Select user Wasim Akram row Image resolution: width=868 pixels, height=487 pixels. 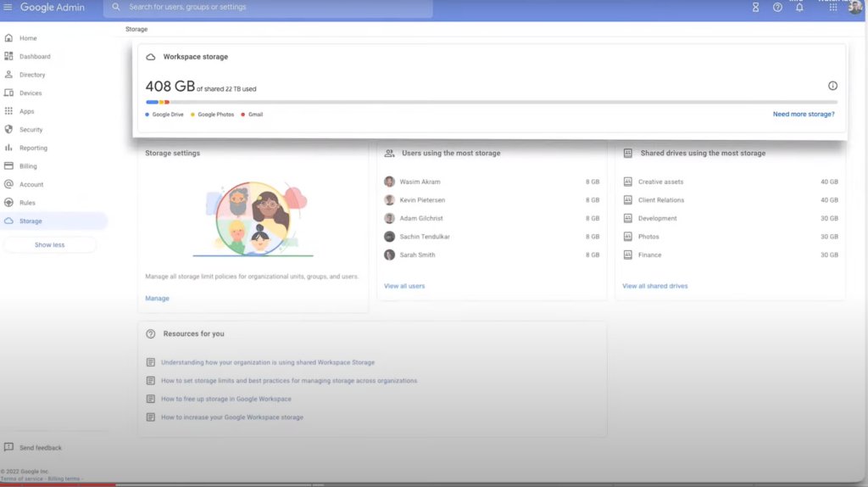tap(492, 182)
